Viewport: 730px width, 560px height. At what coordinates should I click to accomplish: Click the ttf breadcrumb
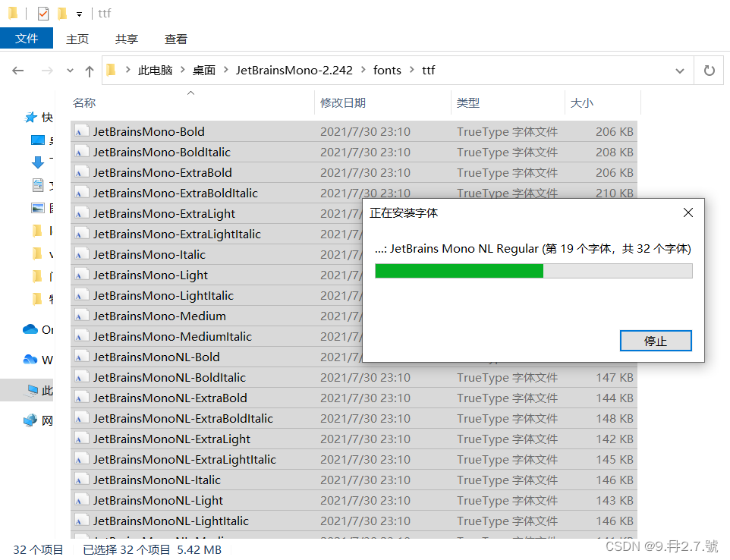click(x=428, y=71)
